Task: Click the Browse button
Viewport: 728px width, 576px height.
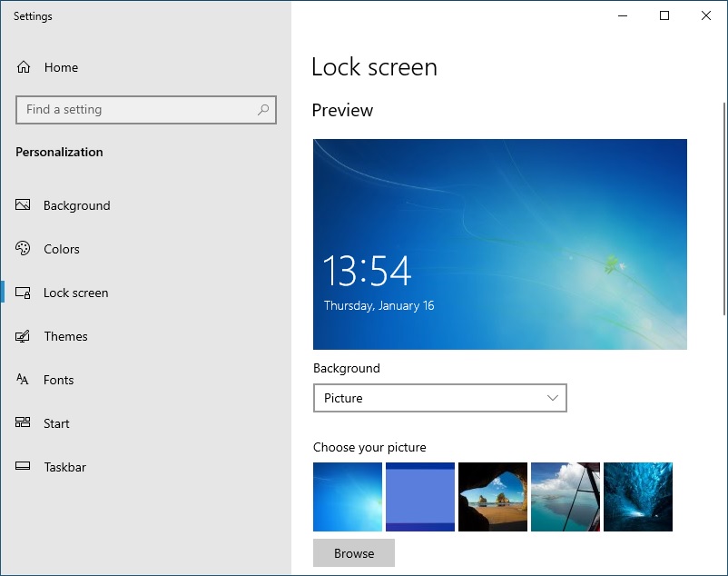Action: (354, 552)
